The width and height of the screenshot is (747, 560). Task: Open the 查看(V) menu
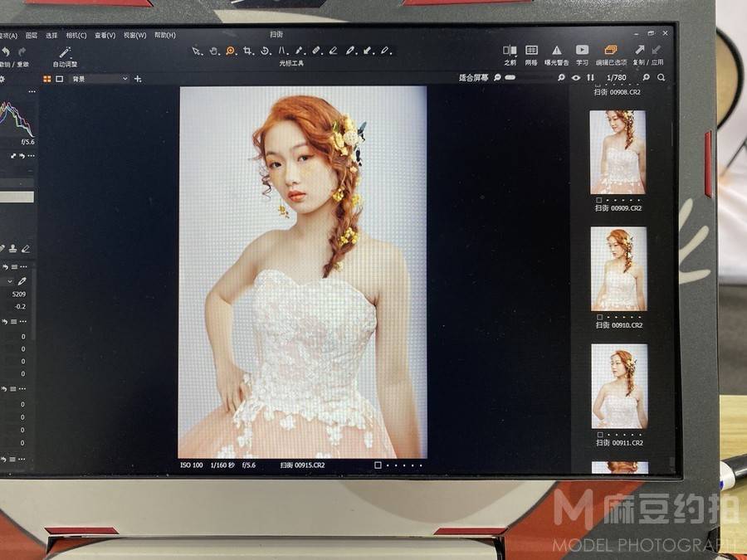tap(105, 35)
